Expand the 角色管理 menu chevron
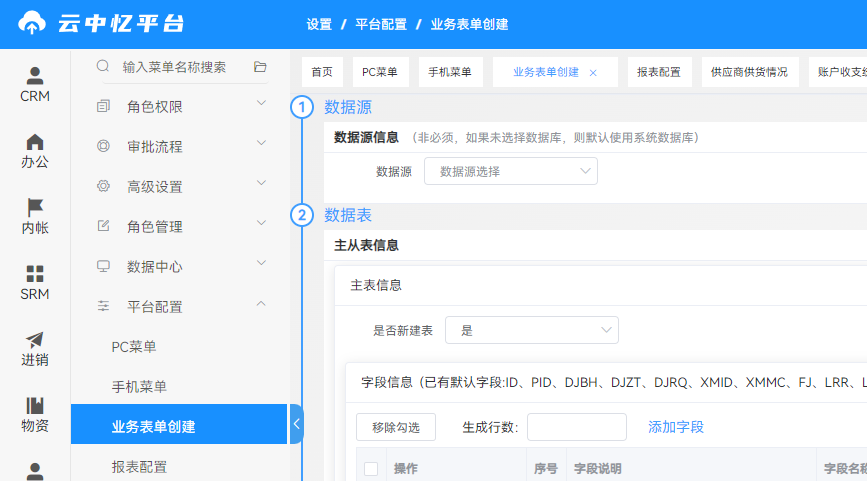This screenshot has width=867, height=481. pos(262,223)
